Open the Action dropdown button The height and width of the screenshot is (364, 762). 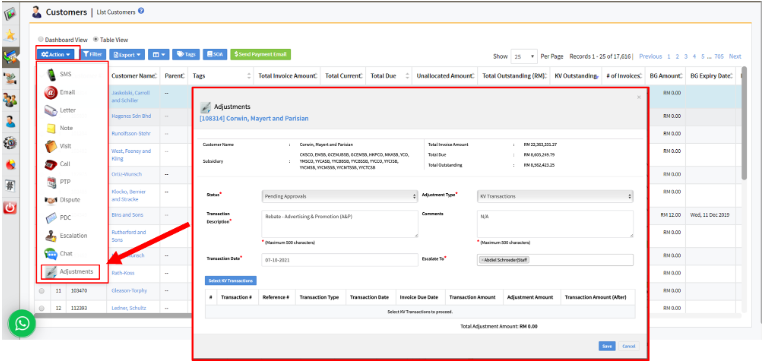click(x=55, y=54)
